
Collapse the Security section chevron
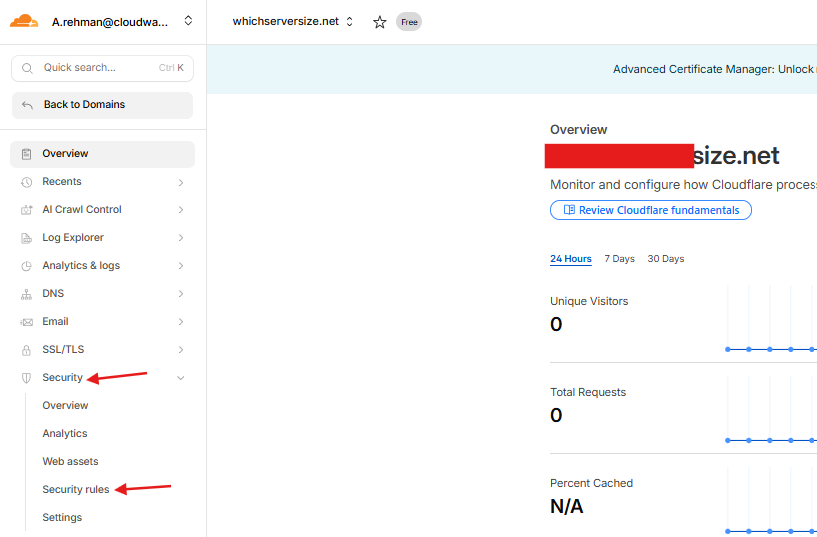tap(181, 378)
